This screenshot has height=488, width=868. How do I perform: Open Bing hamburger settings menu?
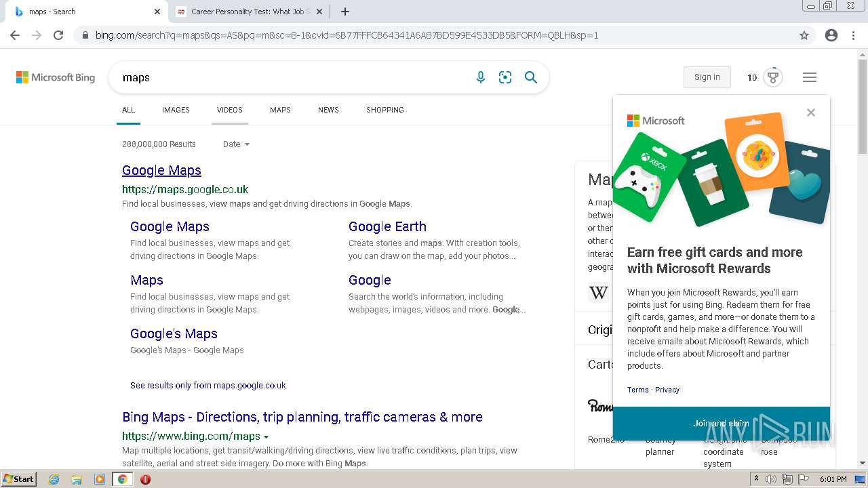pos(810,77)
